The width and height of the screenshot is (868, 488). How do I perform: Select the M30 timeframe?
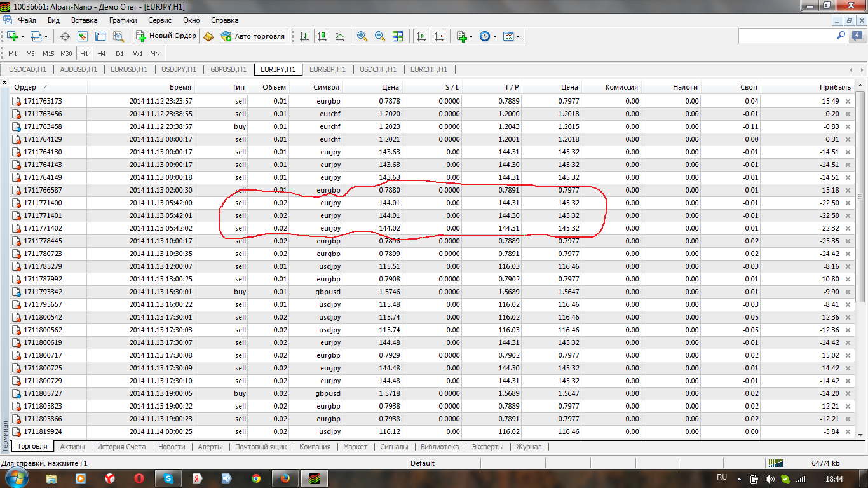[66, 54]
